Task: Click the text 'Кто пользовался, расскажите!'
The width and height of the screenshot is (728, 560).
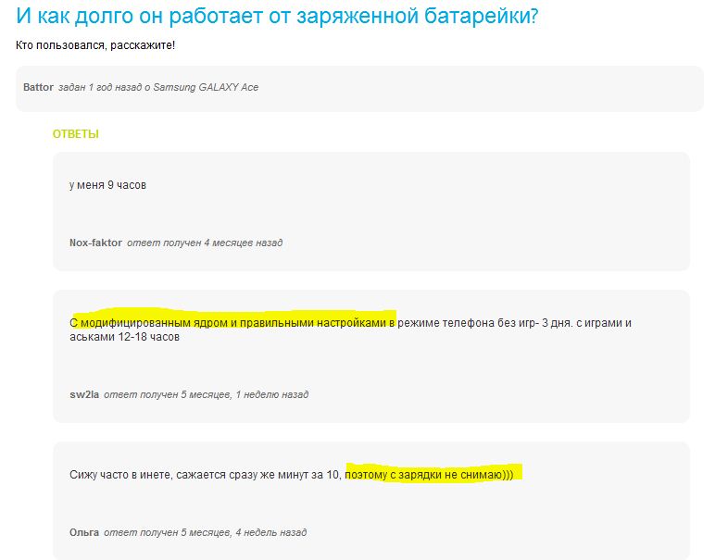Action: click(x=95, y=45)
